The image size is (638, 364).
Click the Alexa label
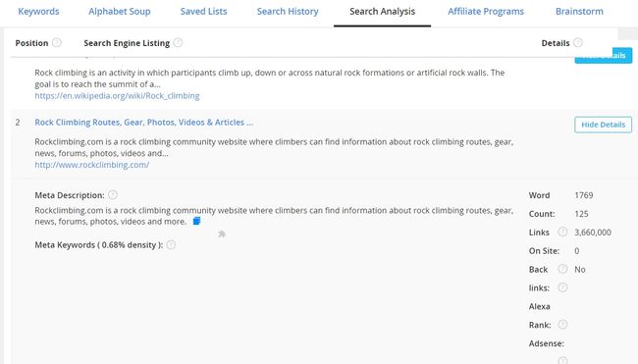tap(540, 307)
